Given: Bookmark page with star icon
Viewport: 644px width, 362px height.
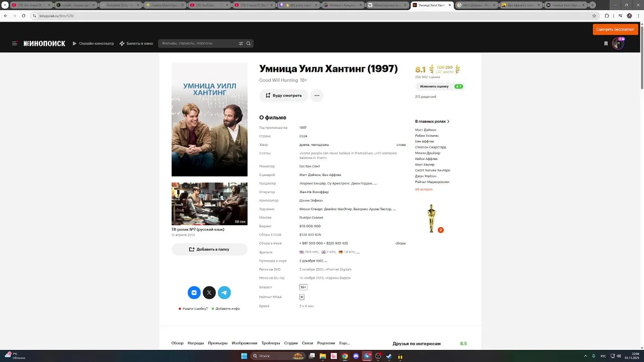Looking at the screenshot, I should pyautogui.click(x=594, y=16).
